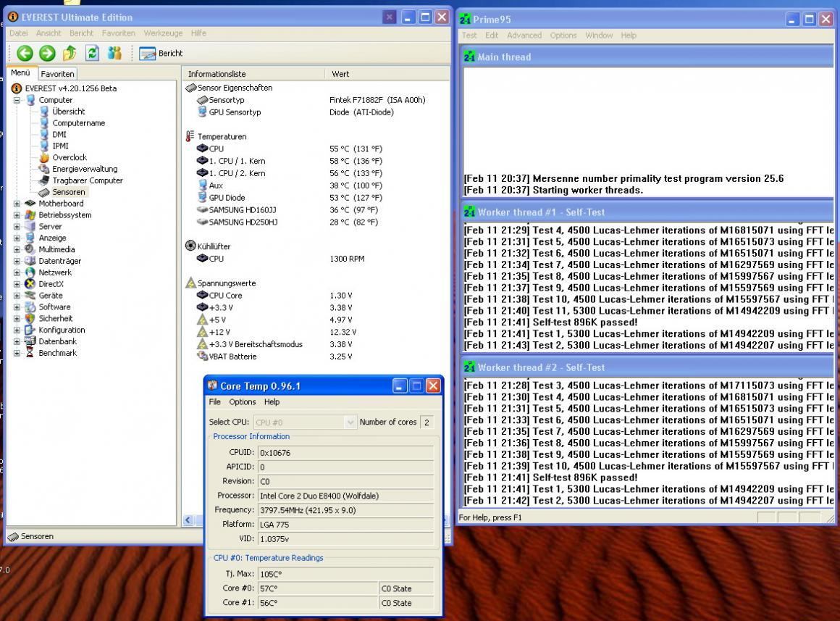Select Computername in the tree
Image resolution: width=840 pixels, height=621 pixels.
(79, 123)
